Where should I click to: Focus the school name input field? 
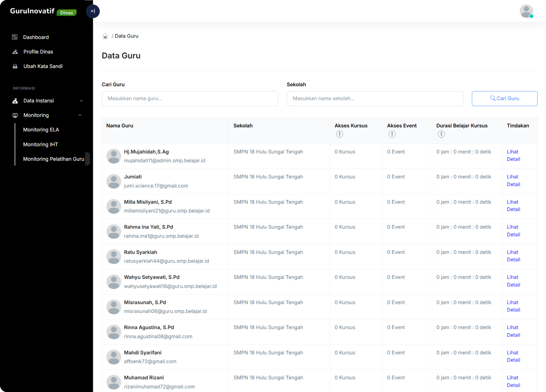click(x=375, y=98)
